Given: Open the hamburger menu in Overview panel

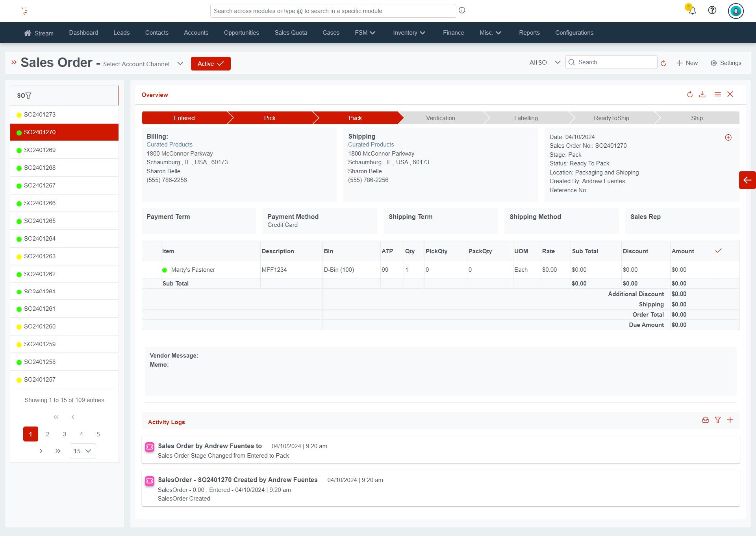Looking at the screenshot, I should click(717, 94).
